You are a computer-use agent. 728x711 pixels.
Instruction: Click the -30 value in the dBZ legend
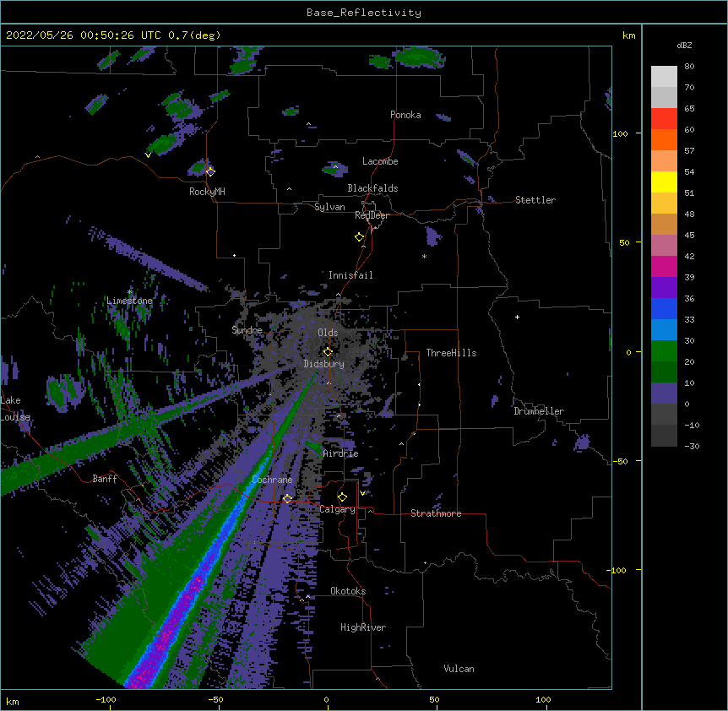pos(692,447)
